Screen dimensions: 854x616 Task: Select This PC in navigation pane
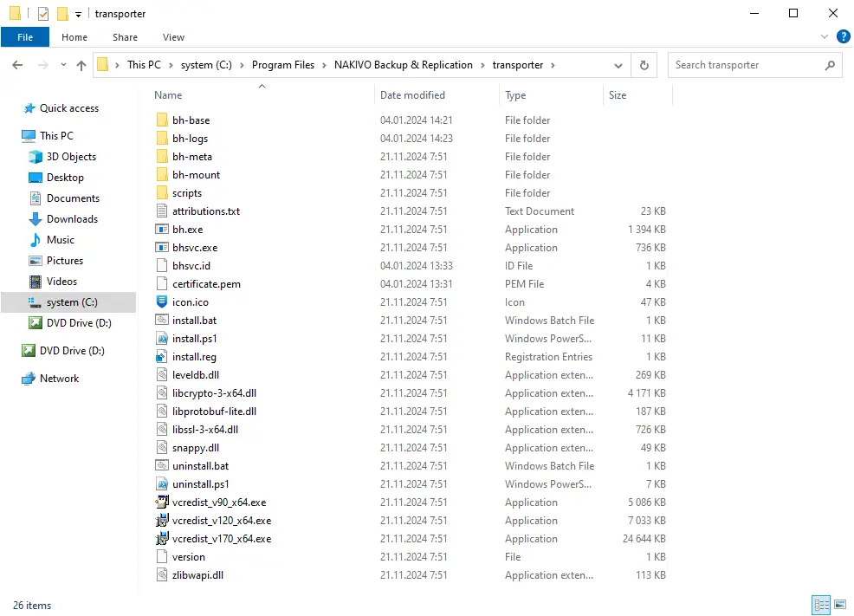(56, 136)
